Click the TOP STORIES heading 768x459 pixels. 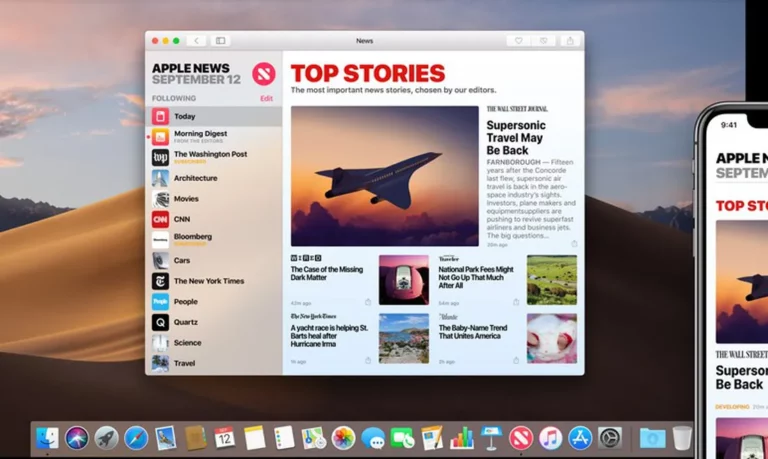[x=368, y=73]
